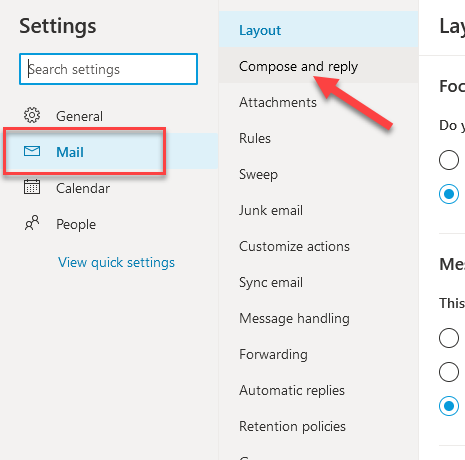Select the last radio button under Message section

coord(449,406)
